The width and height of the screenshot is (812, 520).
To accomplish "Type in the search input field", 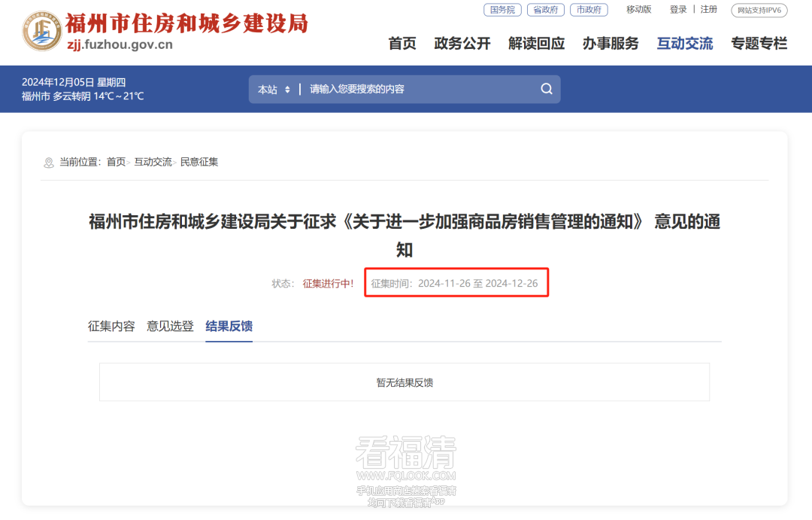I will 421,89.
